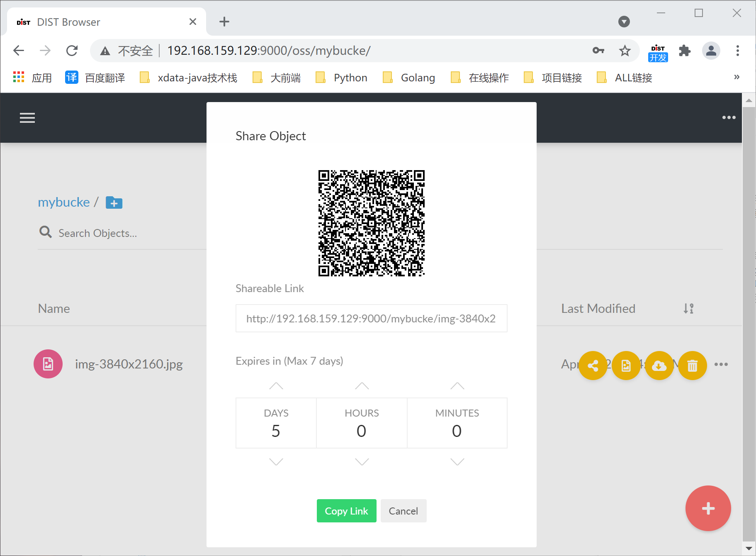Open the img-3840x2160.jpg row ellipsis menu
This screenshot has width=756, height=556.
point(721,364)
